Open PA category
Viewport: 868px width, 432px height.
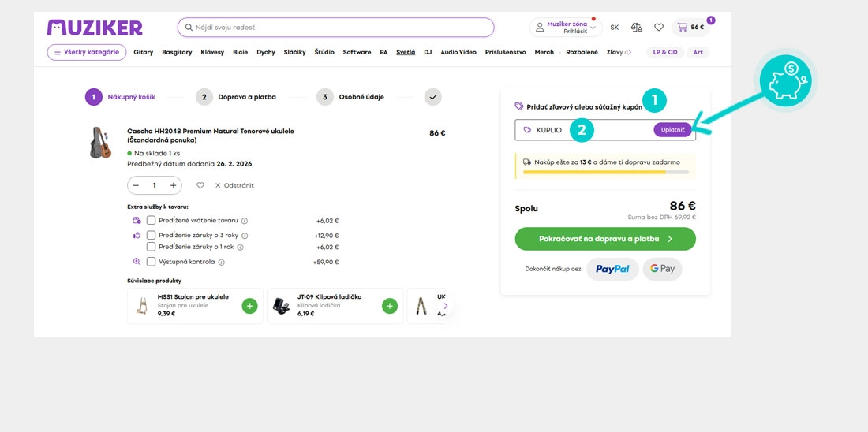(383, 52)
